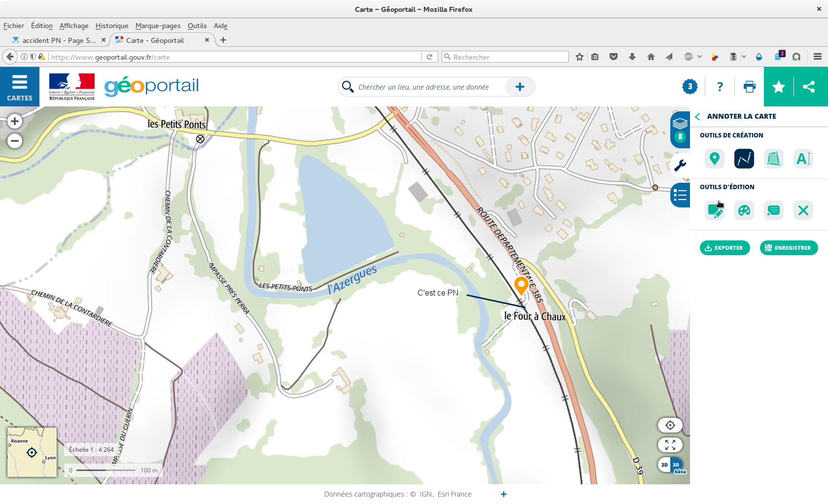
Task: Toggle the 2D/3D view switch
Action: pyautogui.click(x=670, y=465)
